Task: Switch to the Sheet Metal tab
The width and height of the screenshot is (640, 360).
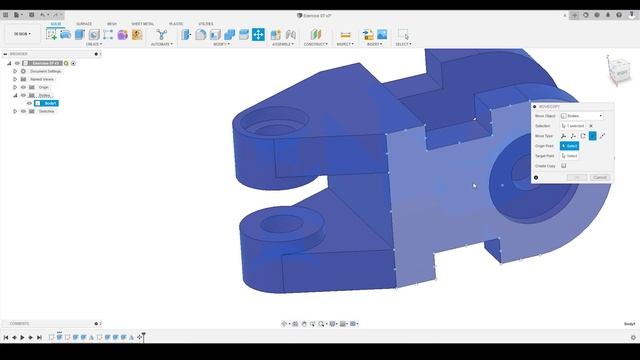Action: (142, 24)
